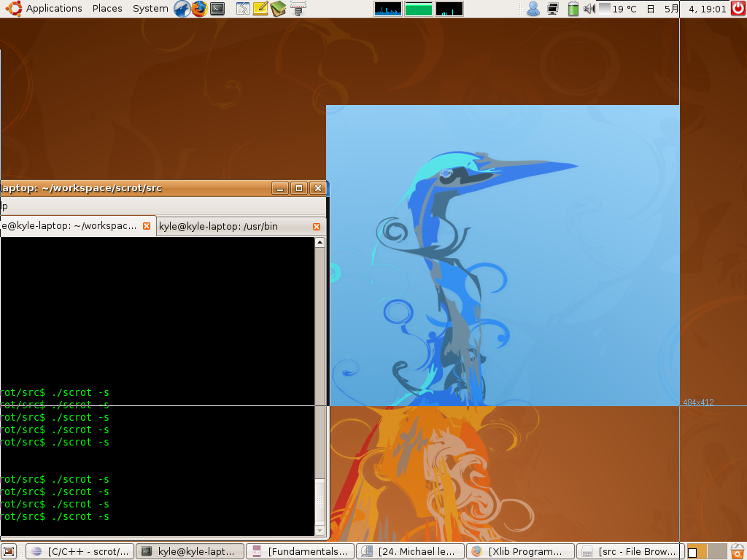Switch to C/C++ - scrot taskbar window

click(x=80, y=552)
